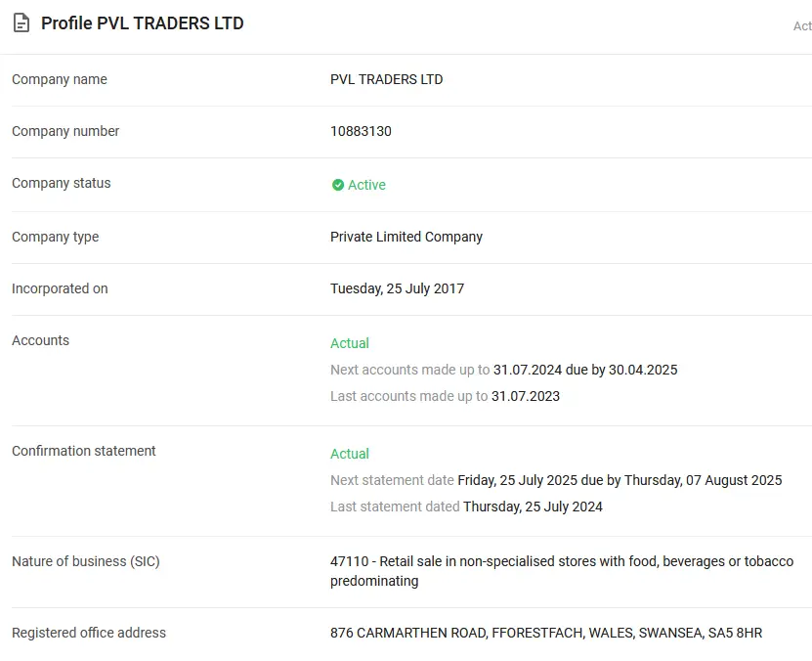Screen dimensions: 812x661
Task: Expand the Confirmation statement section
Action: (x=83, y=451)
